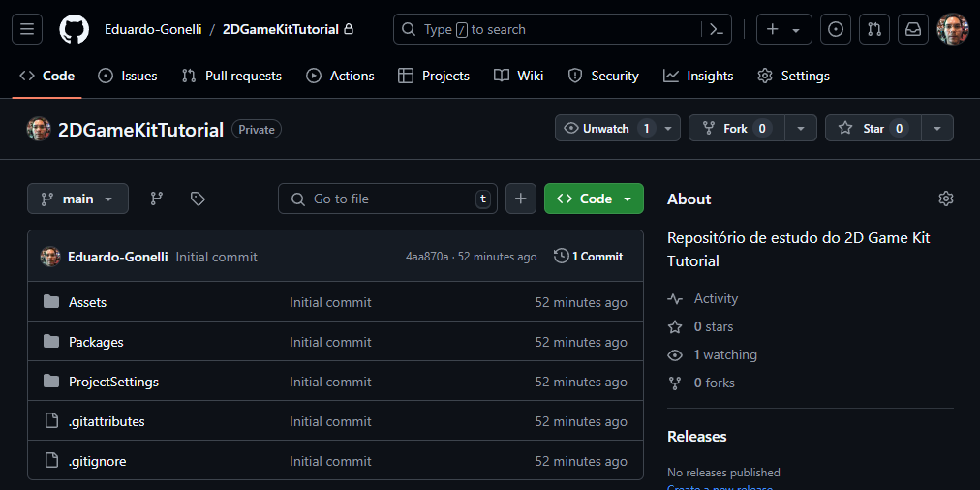Switch to the Wiki tab
This screenshot has width=980, height=490.
point(518,77)
